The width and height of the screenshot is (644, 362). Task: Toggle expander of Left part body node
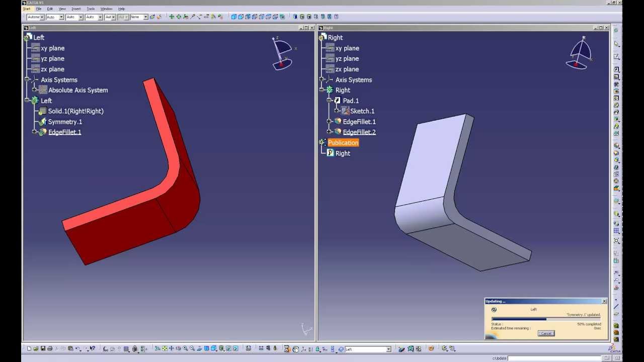click(x=27, y=101)
